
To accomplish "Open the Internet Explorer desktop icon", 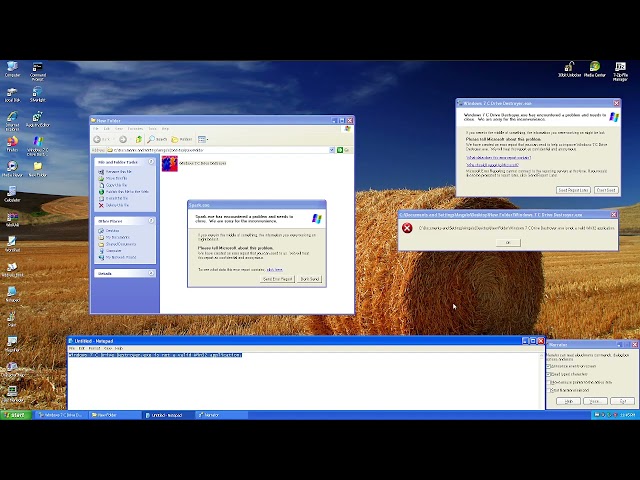I will (12, 121).
